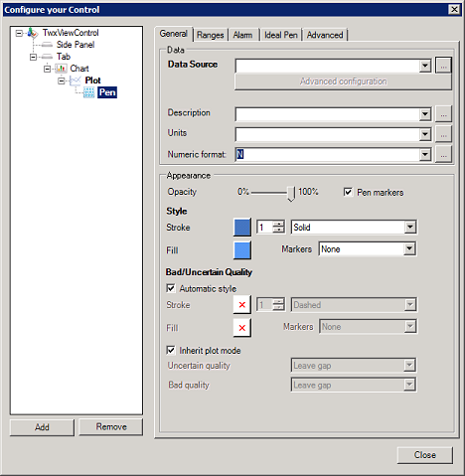
Task: Uncheck the Automatic style checkbox
Action: click(171, 288)
